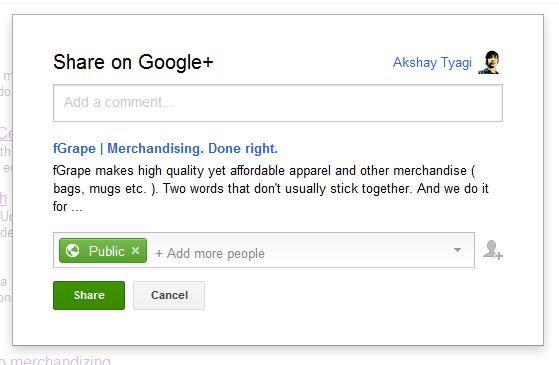Click the Share button

[89, 295]
